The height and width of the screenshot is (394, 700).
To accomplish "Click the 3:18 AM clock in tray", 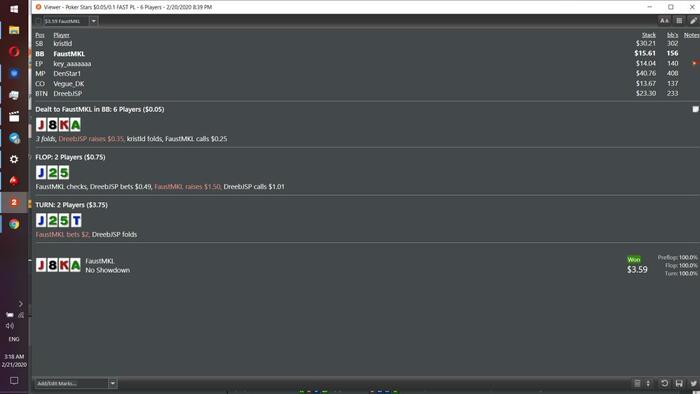I will point(14,357).
